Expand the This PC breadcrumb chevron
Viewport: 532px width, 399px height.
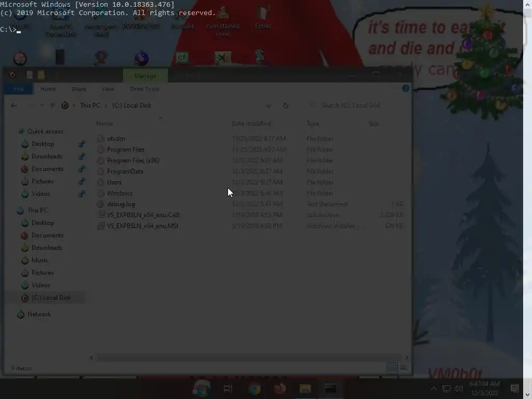[106, 105]
